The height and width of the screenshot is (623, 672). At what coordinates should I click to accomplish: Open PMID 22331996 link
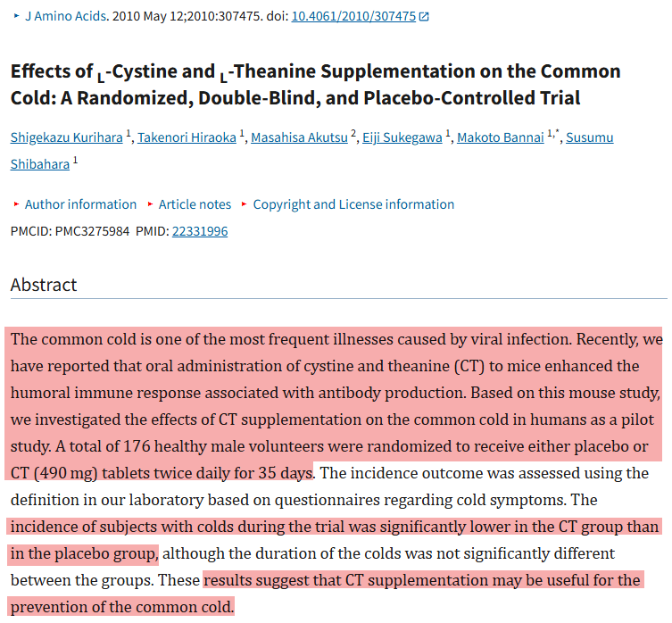[199, 231]
